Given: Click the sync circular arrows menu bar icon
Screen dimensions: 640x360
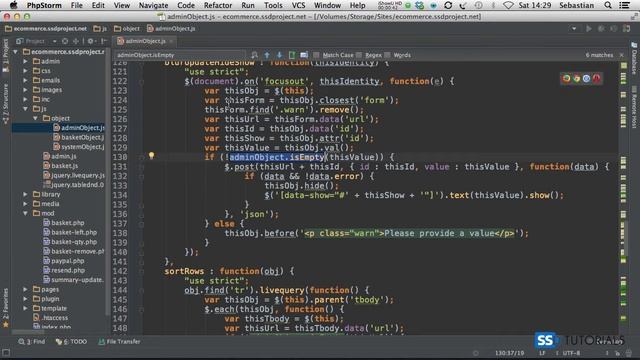Looking at the screenshot, I should tap(448, 5).
